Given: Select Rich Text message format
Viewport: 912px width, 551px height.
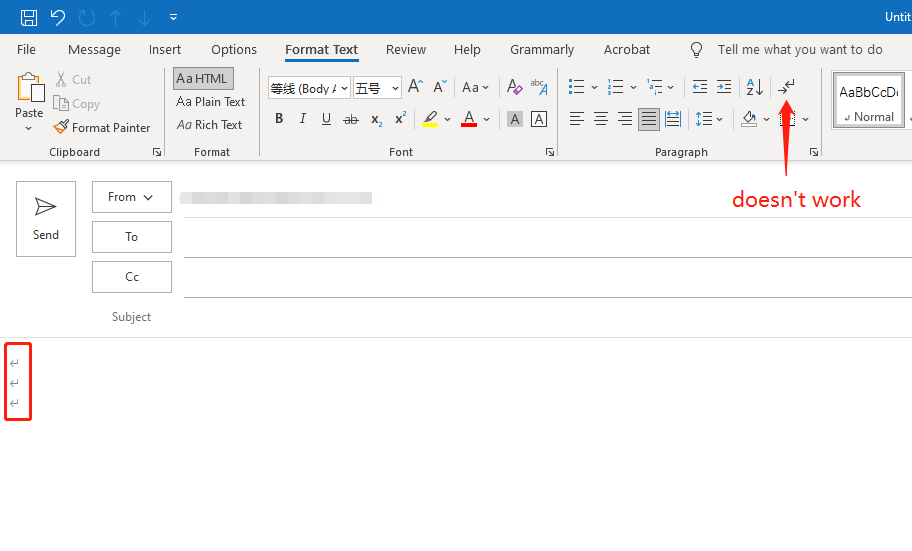Looking at the screenshot, I should click(x=209, y=125).
